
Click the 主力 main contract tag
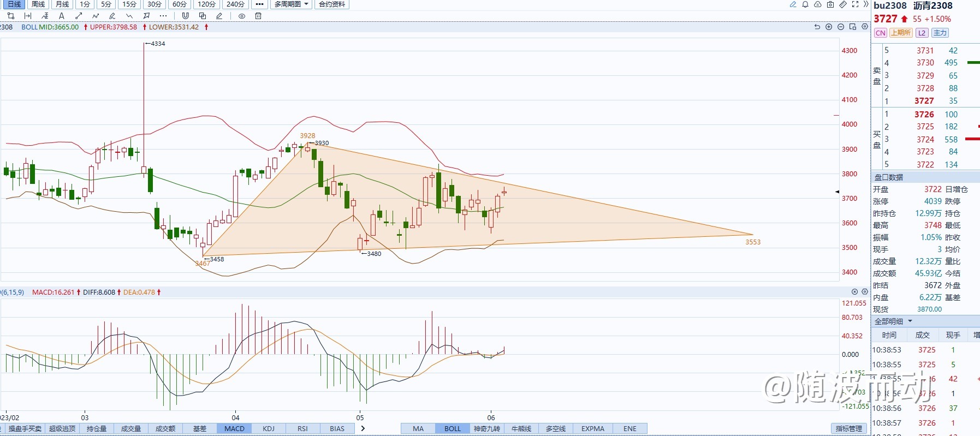coord(940,33)
